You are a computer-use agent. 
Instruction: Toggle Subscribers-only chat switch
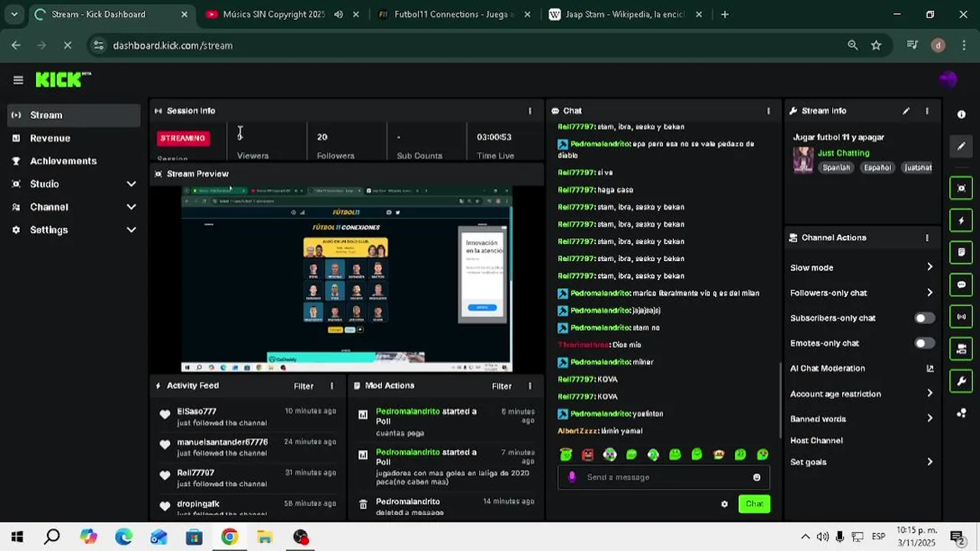(924, 318)
